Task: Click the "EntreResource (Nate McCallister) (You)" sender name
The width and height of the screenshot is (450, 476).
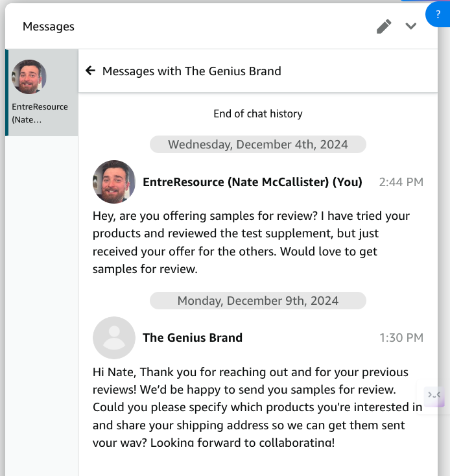Action: (252, 182)
